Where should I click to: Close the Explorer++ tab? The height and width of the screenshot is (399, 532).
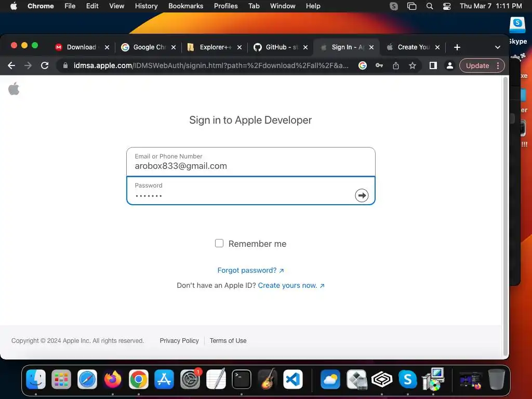point(240,47)
